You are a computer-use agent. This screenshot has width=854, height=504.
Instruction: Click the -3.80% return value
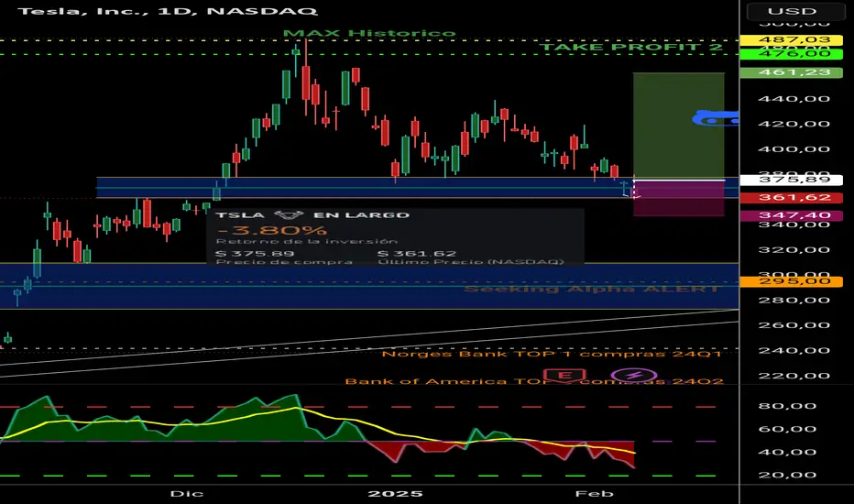272,230
